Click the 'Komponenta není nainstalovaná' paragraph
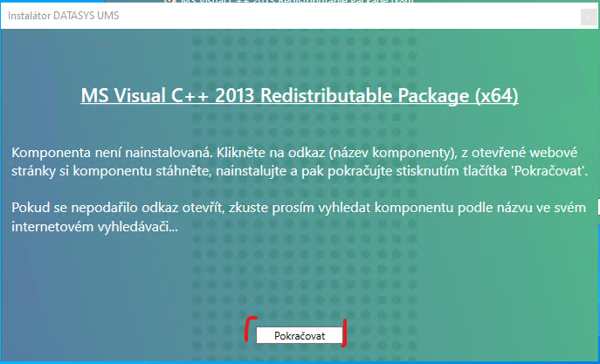Image resolution: width=600 pixels, height=364 pixels. (x=300, y=161)
